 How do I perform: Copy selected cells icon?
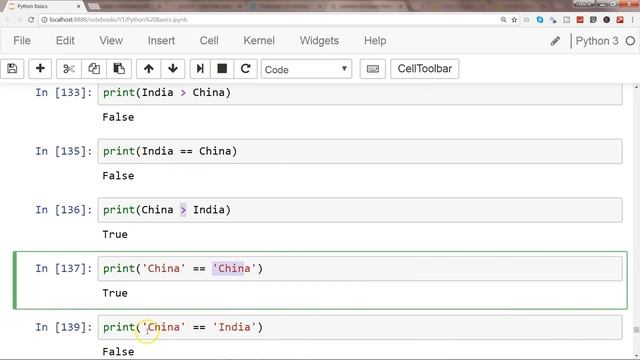(x=94, y=69)
